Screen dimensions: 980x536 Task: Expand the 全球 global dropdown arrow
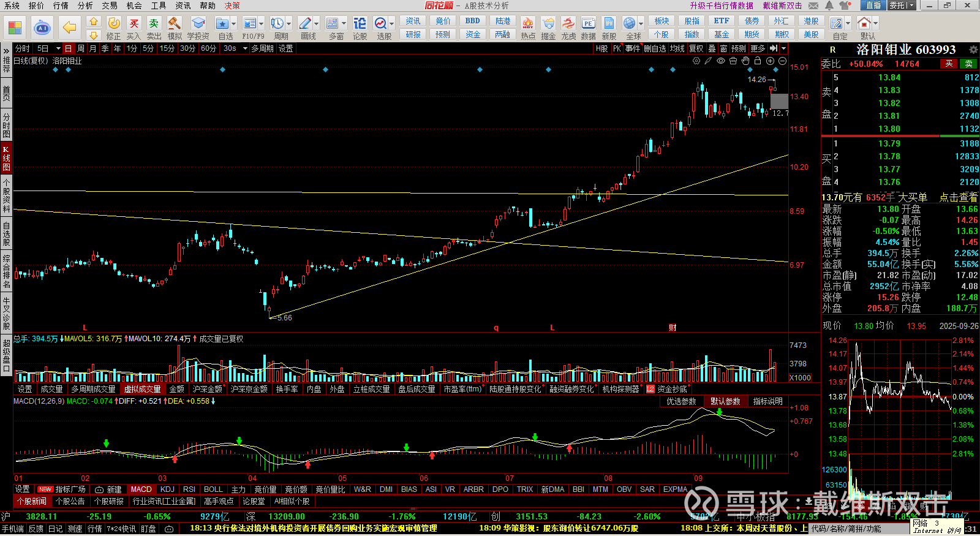[x=641, y=24]
